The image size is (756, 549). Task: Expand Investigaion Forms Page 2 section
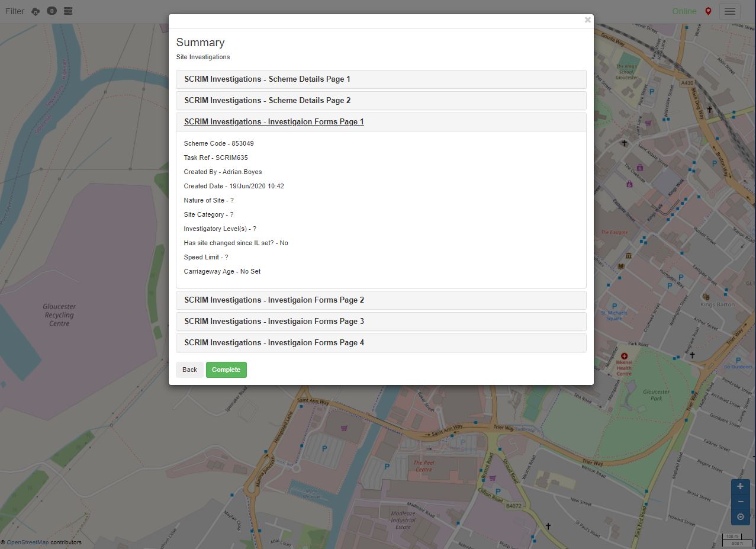[x=274, y=300]
